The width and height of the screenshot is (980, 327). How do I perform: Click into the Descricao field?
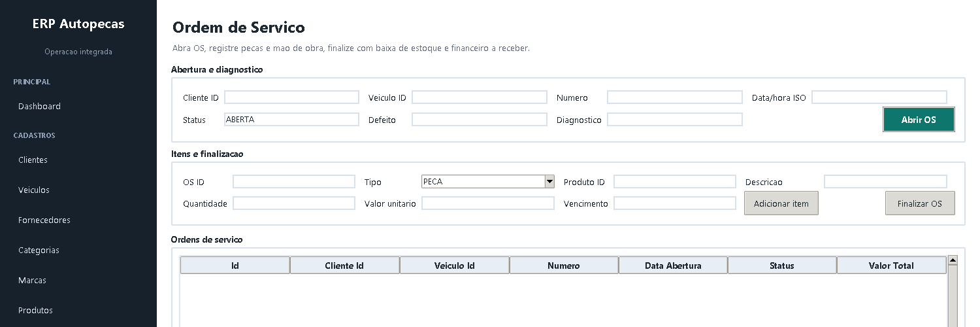point(885,182)
